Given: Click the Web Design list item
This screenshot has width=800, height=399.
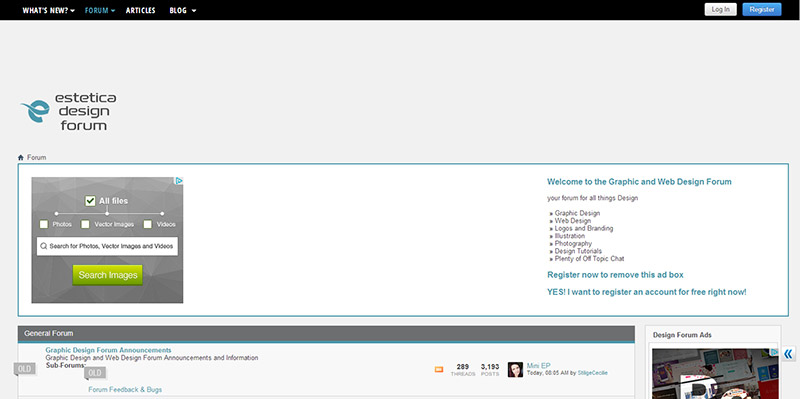Looking at the screenshot, I should pyautogui.click(x=572, y=221).
